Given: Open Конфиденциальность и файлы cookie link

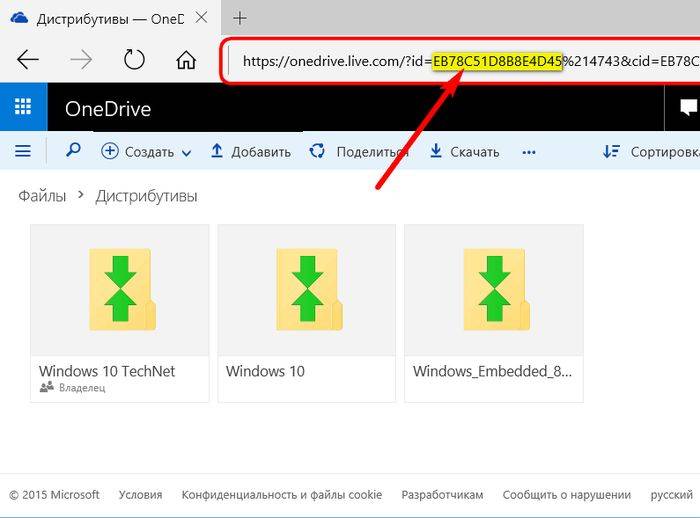Looking at the screenshot, I should tap(282, 495).
